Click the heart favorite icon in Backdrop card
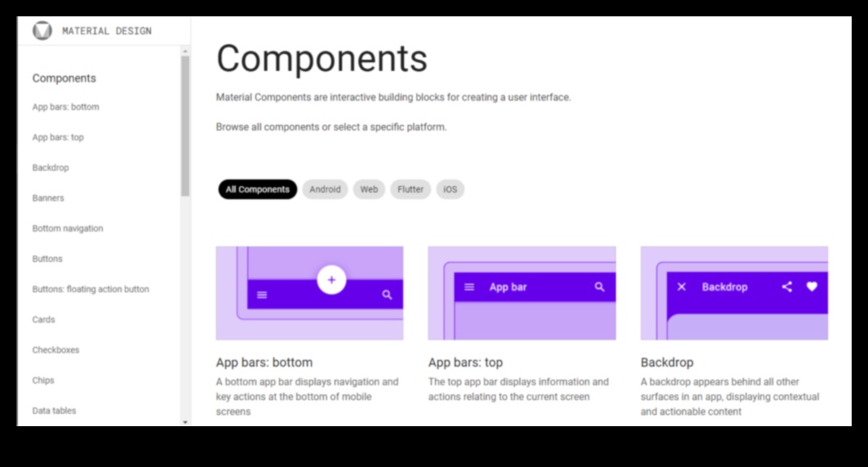Screen dimensions: 868x467 [812, 287]
